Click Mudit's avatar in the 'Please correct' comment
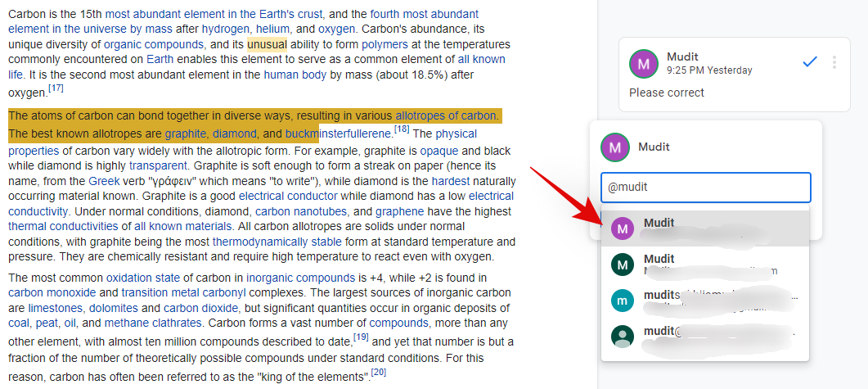The image size is (868, 389). pyautogui.click(x=643, y=63)
